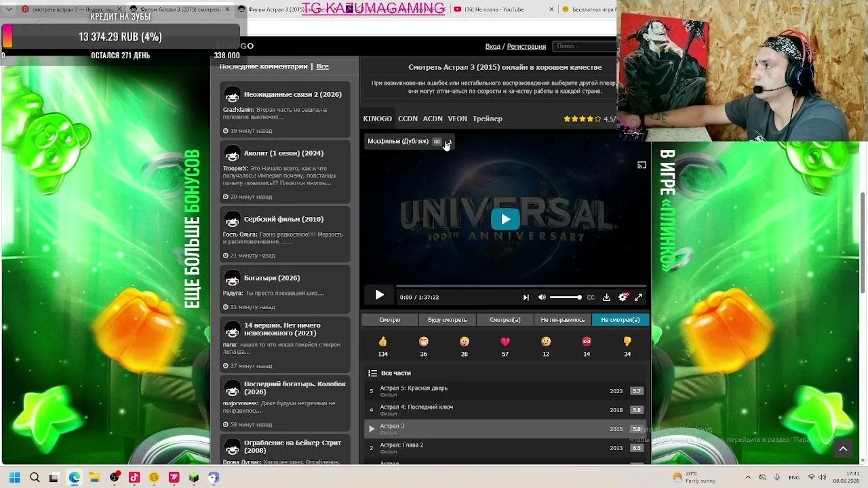Click the site search field (Поиск)

(585, 46)
